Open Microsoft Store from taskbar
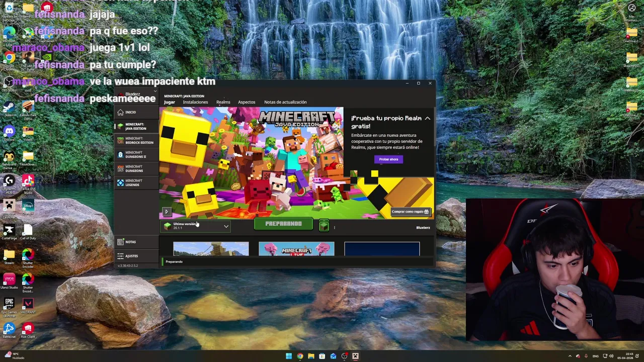This screenshot has width=644, height=362. tap(322, 356)
